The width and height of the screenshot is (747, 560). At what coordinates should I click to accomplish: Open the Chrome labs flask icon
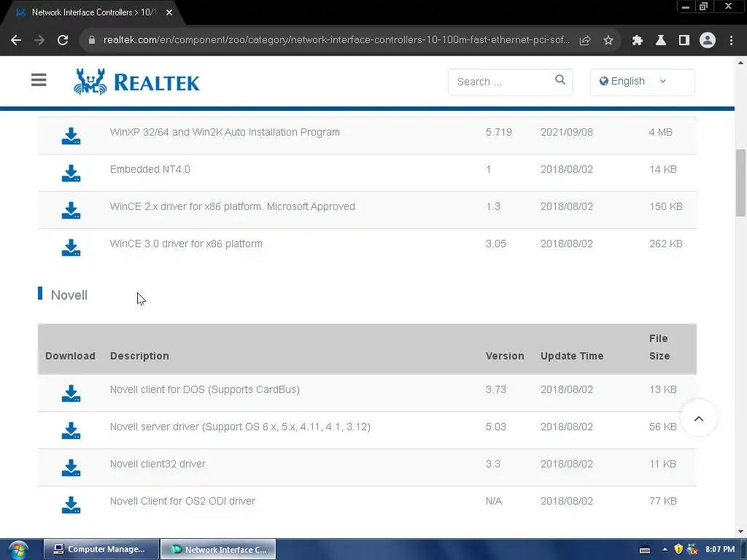[661, 41]
